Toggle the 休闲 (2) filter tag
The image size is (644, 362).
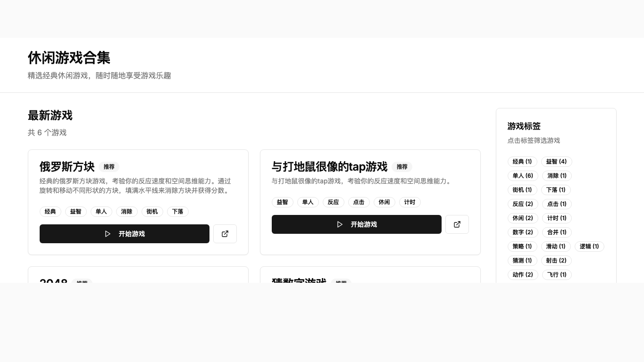click(523, 218)
